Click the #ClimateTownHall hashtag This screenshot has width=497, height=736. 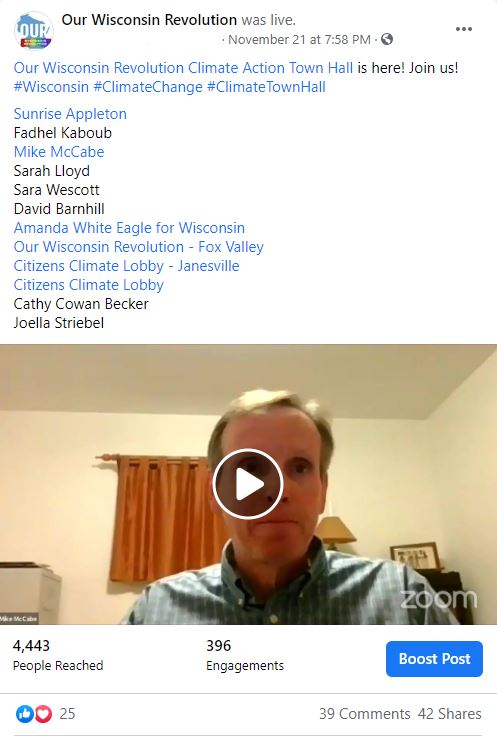pos(266,87)
